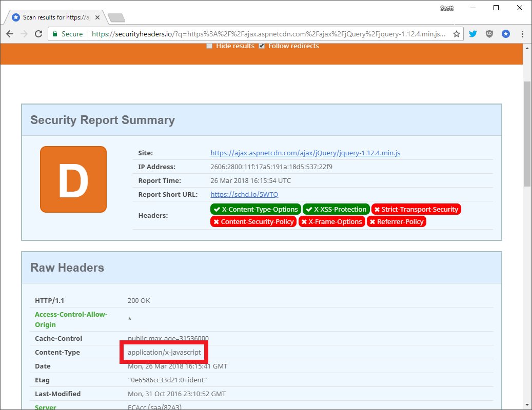
Task: Uncheck the Follow redirects checkbox
Action: click(x=262, y=46)
